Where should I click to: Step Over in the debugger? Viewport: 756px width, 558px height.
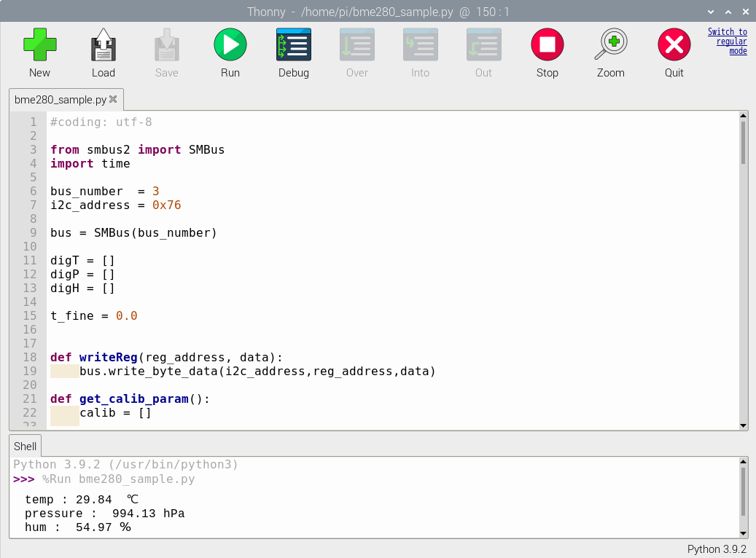[356, 44]
